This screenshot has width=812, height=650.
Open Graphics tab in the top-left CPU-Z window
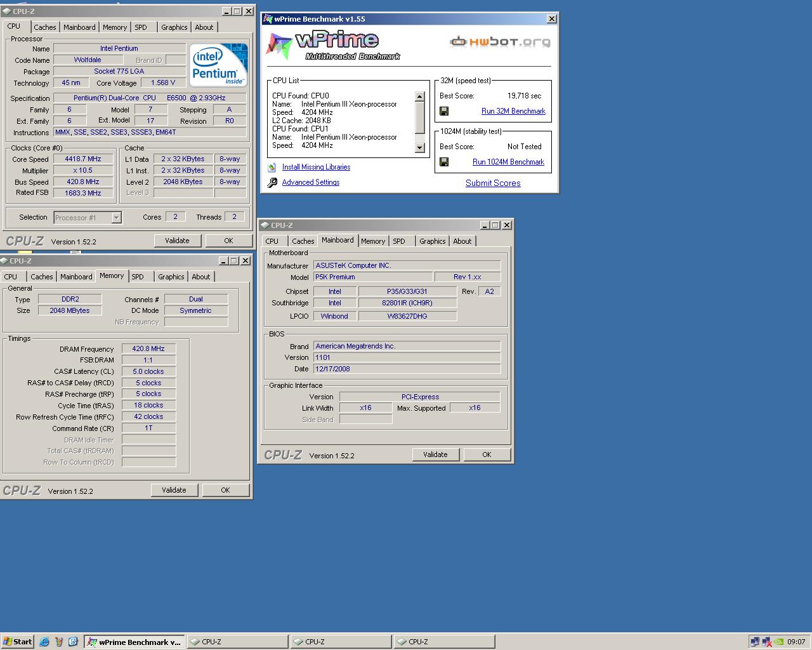click(174, 27)
